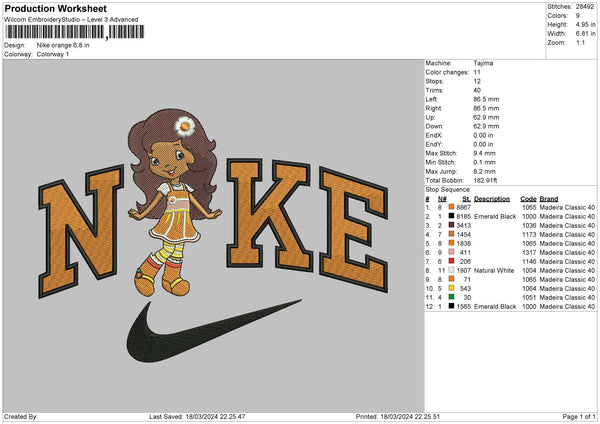Screen dimensions: 600x424
Task: Select the orange letter E in the design
Action: (x=354, y=230)
